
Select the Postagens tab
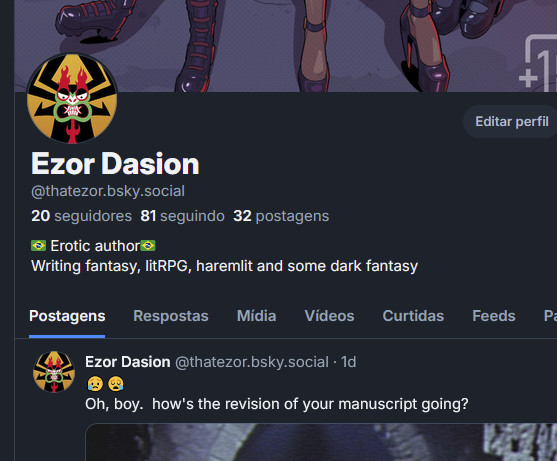pos(67,316)
